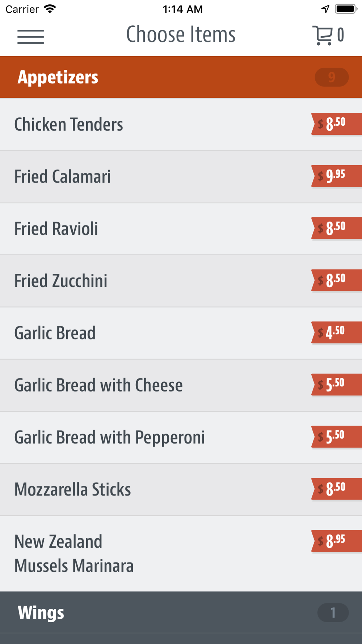The height and width of the screenshot is (644, 362).
Task: Select Fried Ravioli
Action: (x=181, y=229)
